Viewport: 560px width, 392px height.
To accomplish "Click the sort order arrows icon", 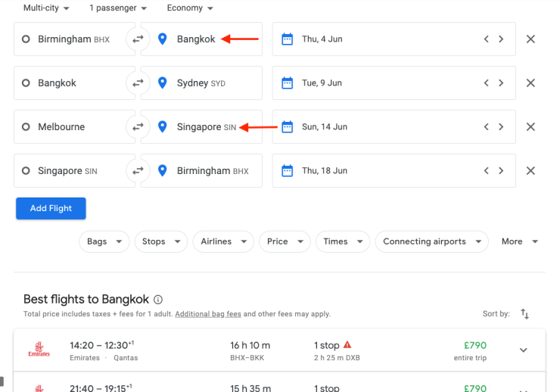I will pos(525,314).
